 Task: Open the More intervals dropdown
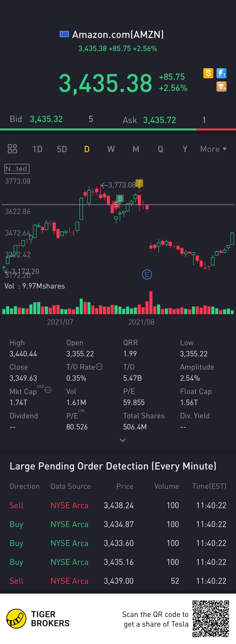[213, 149]
